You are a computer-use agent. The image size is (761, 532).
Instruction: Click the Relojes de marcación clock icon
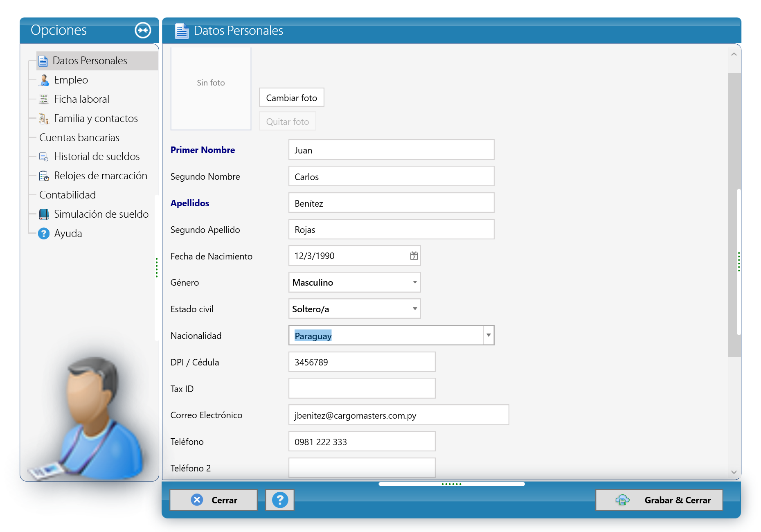tap(44, 176)
